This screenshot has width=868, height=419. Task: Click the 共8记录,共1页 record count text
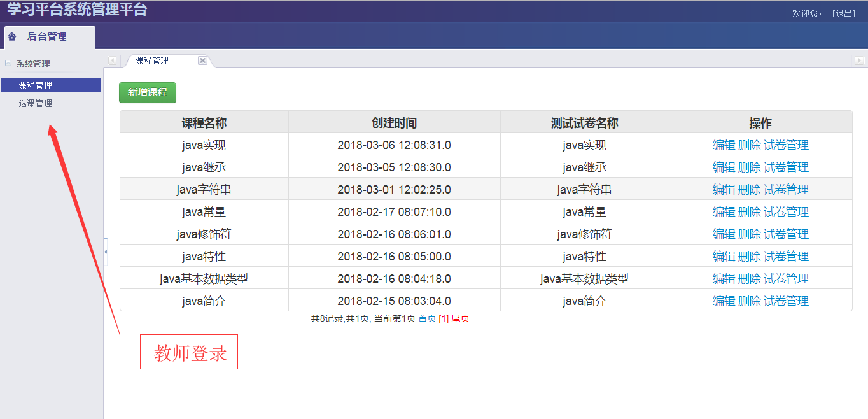click(x=339, y=318)
